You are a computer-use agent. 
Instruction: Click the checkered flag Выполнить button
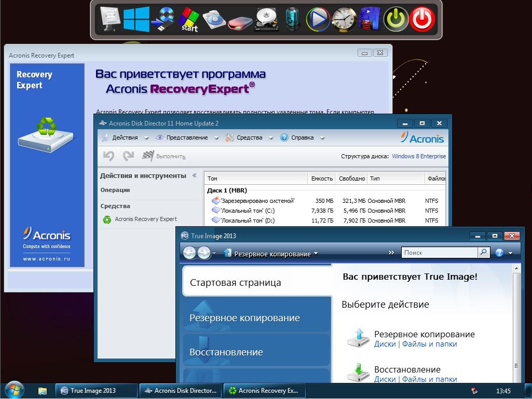tap(164, 156)
